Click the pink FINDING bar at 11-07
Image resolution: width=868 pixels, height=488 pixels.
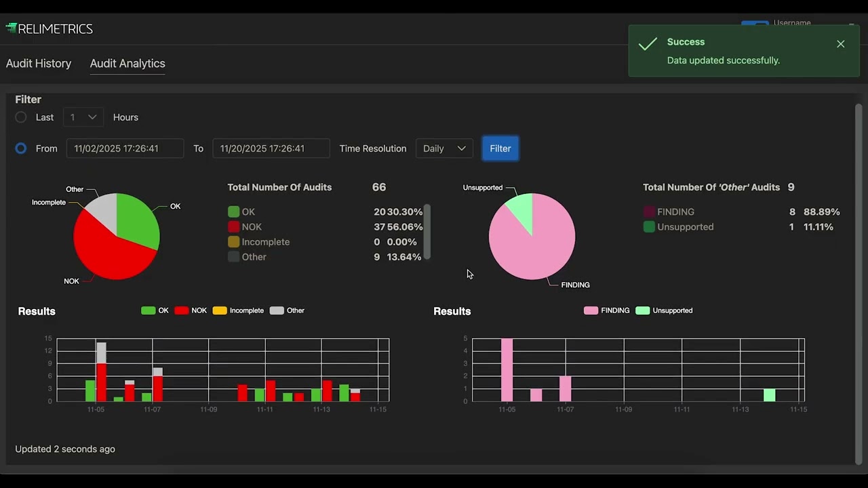pos(565,389)
